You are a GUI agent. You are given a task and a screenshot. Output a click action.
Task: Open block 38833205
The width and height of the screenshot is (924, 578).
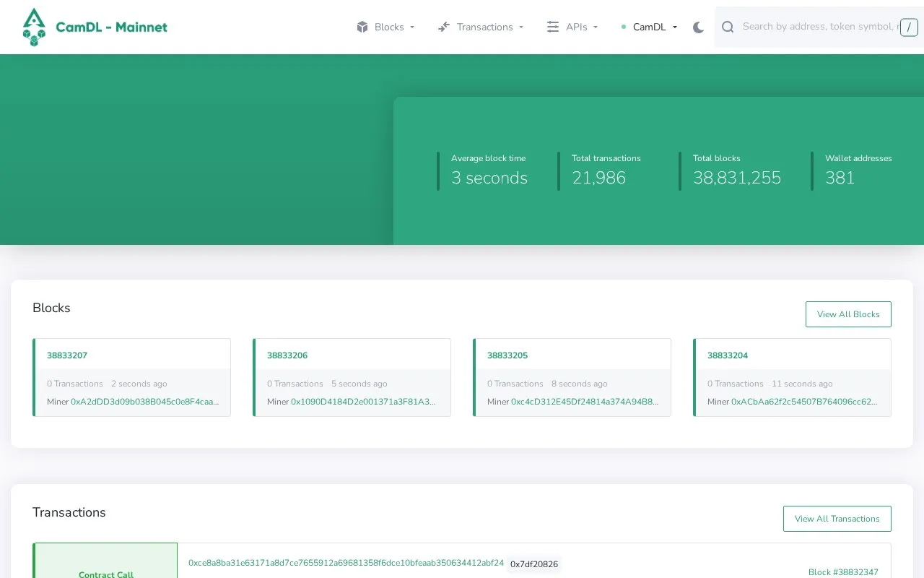(507, 355)
